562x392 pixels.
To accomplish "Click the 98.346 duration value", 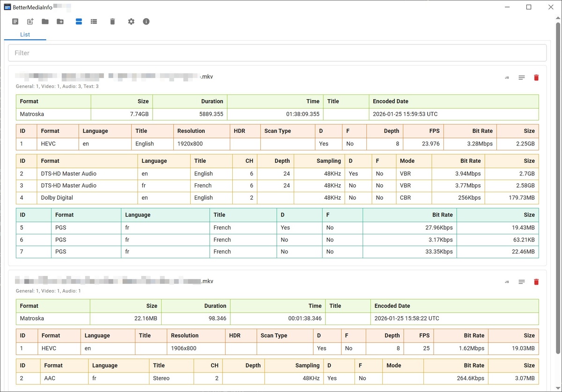I will pos(196,319).
